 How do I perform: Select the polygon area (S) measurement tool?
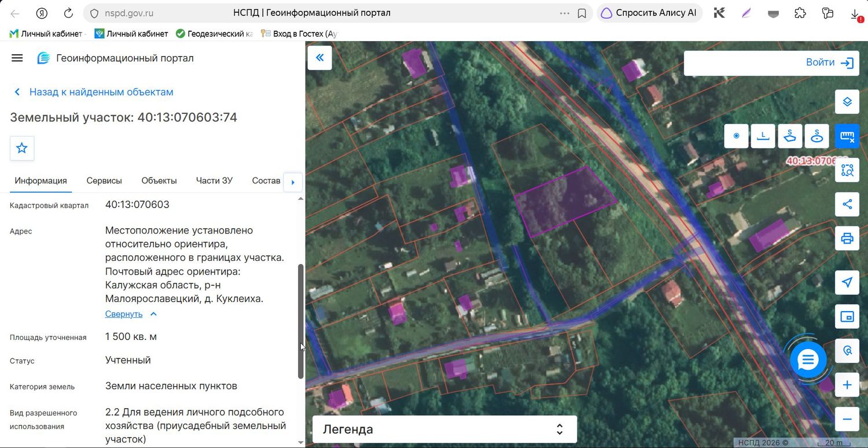click(790, 136)
